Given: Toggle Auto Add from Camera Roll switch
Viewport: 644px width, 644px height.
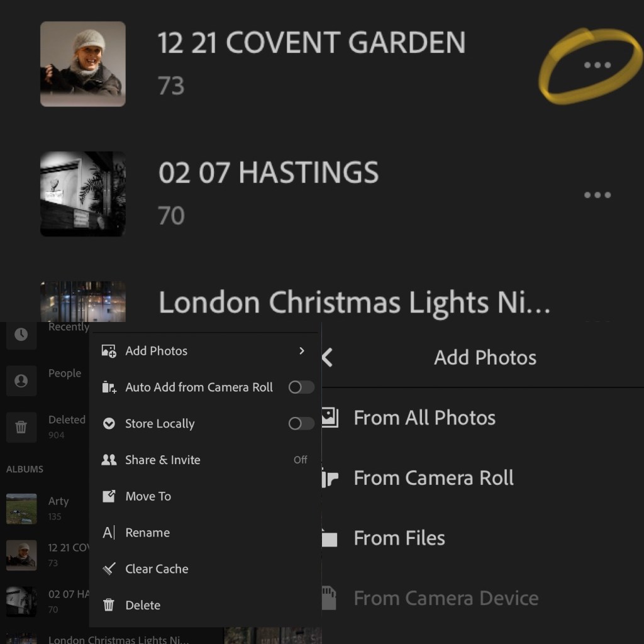Looking at the screenshot, I should (x=301, y=387).
